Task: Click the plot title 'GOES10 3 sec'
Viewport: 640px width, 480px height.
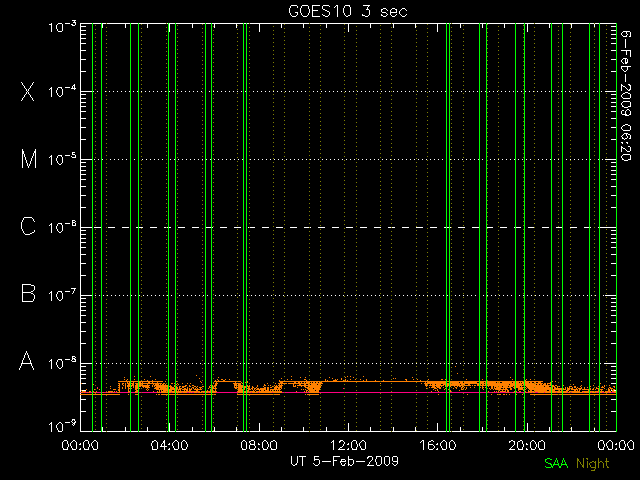Action: (348, 11)
